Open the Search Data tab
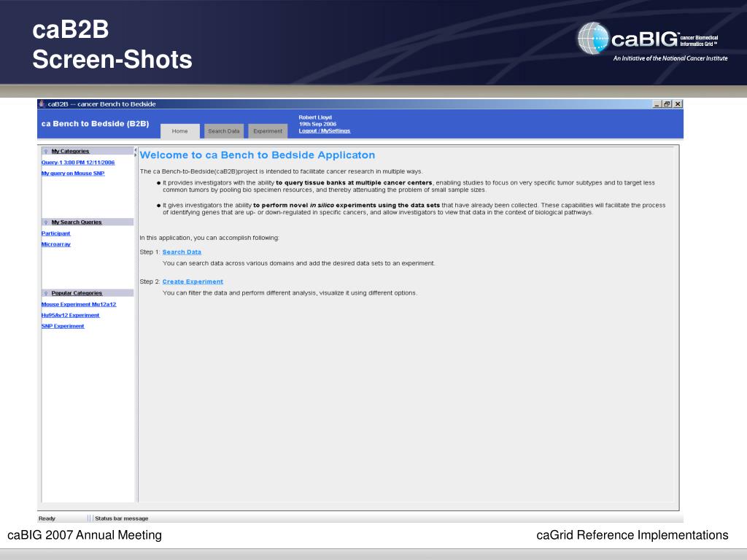The height and width of the screenshot is (560, 747). [x=224, y=131]
